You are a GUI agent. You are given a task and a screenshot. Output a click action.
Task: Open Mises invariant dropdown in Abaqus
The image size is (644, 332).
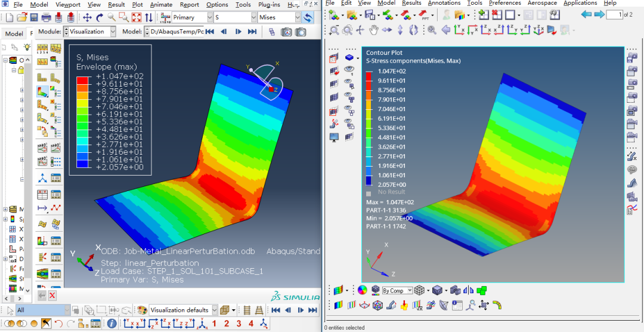(298, 18)
